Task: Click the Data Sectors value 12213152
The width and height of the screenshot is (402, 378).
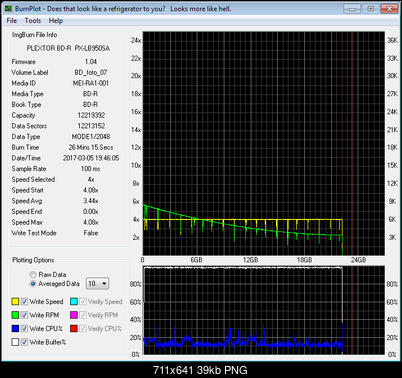Action: tap(91, 126)
